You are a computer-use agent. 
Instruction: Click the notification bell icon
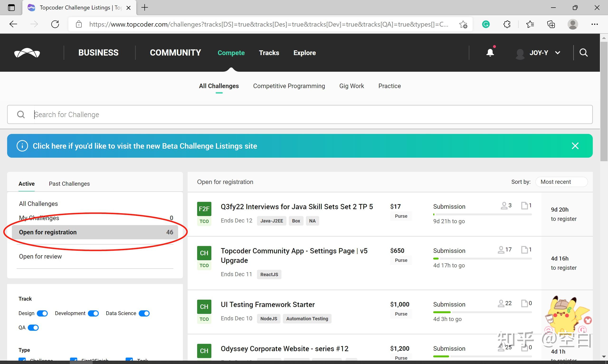pyautogui.click(x=490, y=52)
